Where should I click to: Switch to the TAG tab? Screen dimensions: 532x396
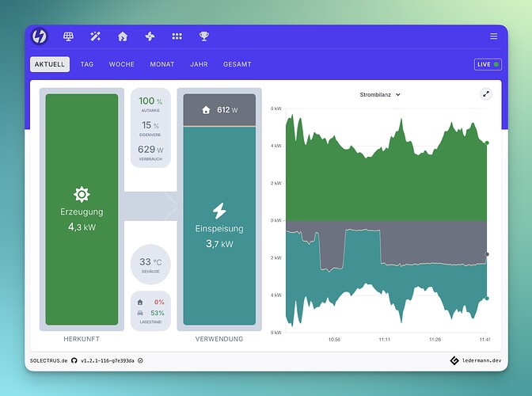coord(87,64)
